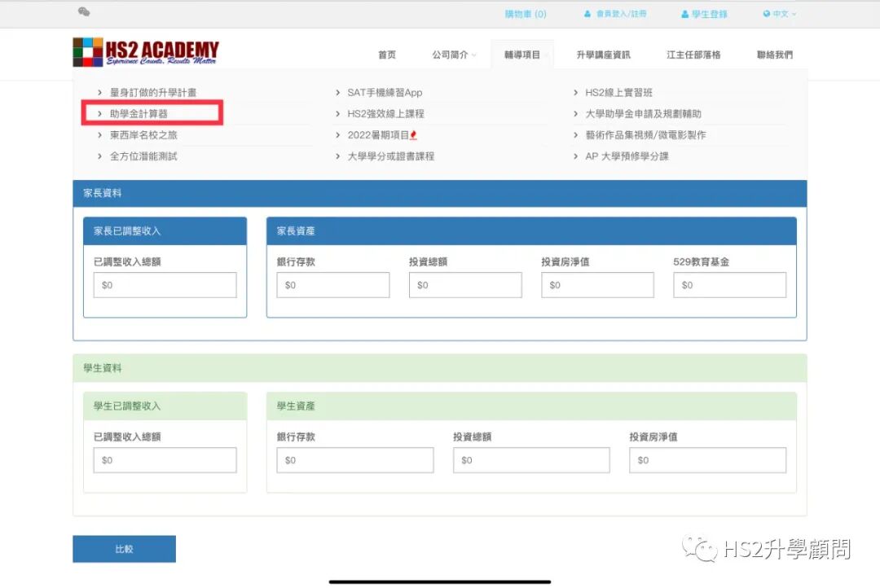This screenshot has width=880, height=588.
Task: Focus student 投資房淨值 input under 學生資產
Action: click(708, 460)
